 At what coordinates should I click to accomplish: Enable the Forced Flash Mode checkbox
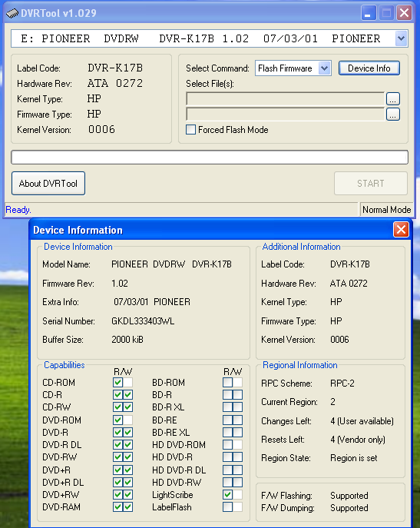point(191,130)
